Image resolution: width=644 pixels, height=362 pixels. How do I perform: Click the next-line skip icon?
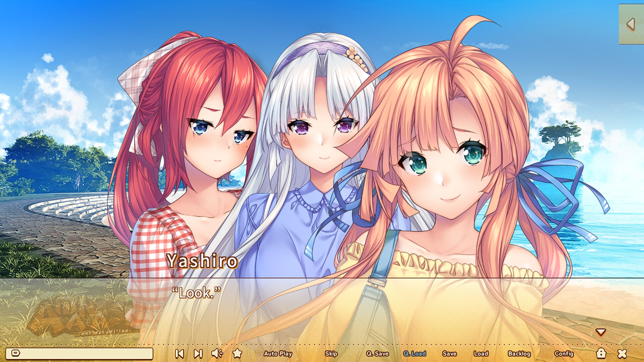(x=198, y=353)
